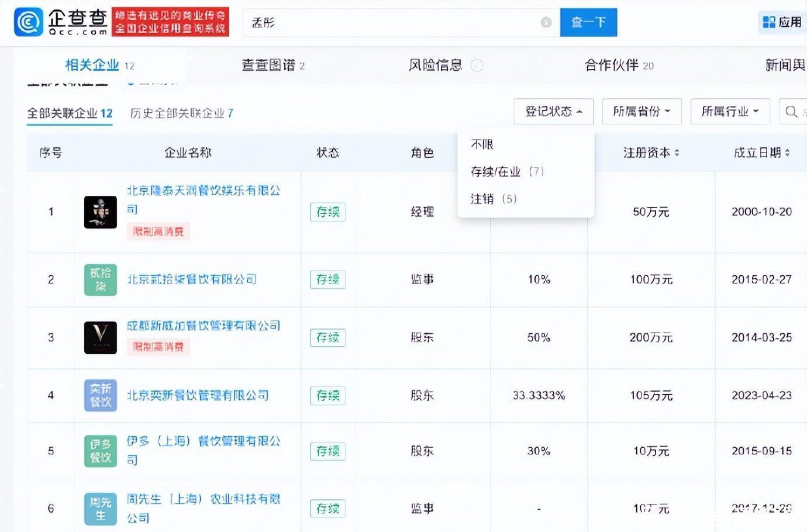
Task: Click 存续 status badge for 北京贰拾柒
Action: [327, 279]
